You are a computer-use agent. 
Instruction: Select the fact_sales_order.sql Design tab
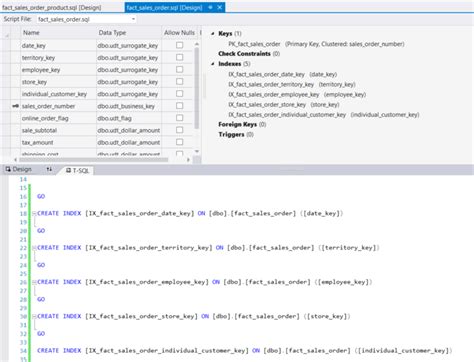(x=164, y=7)
